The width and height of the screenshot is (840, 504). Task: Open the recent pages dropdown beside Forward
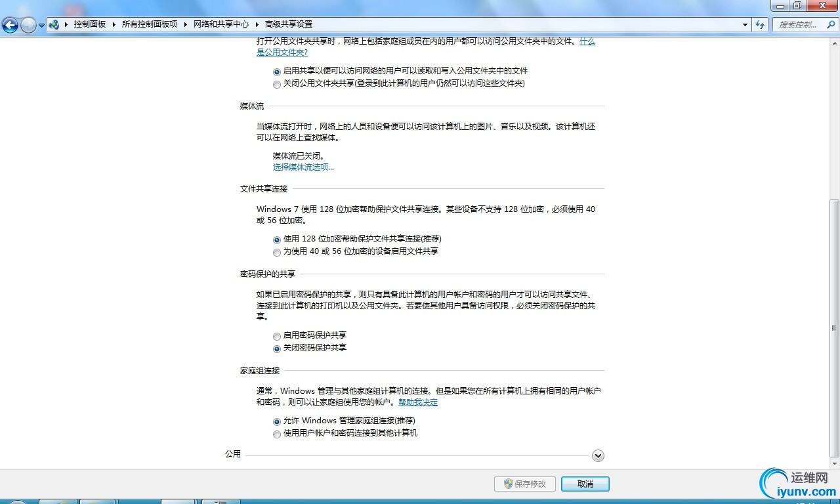tap(42, 25)
